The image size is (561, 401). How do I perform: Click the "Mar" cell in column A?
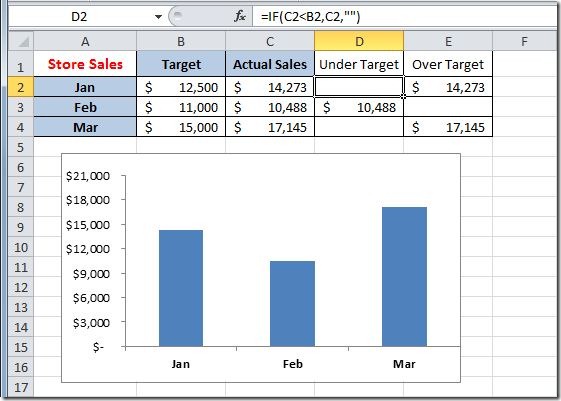click(x=85, y=127)
